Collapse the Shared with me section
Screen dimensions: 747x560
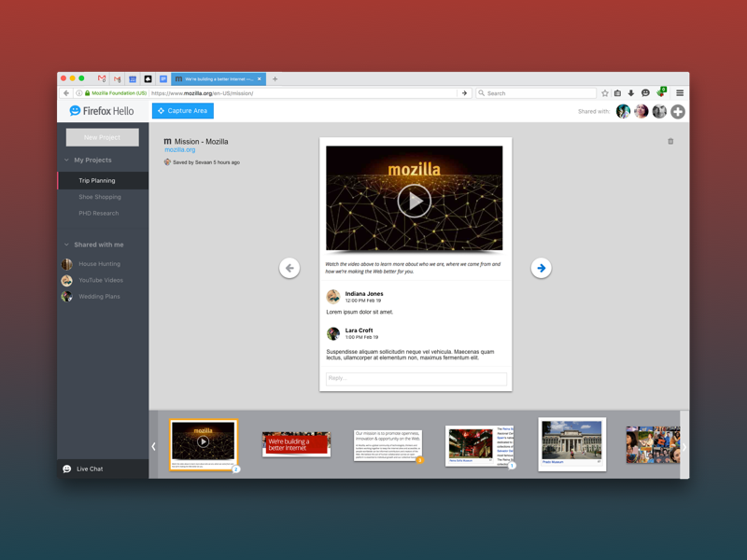pos(66,245)
